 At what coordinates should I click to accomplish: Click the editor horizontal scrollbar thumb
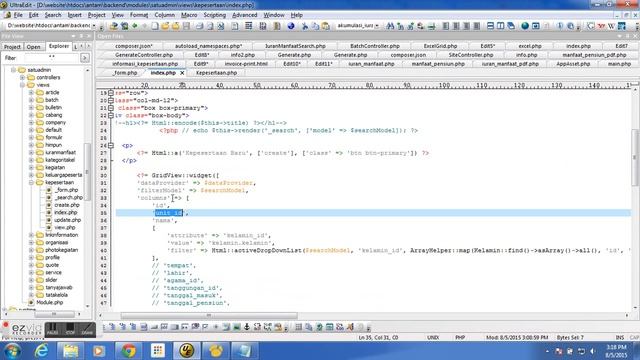coord(209,316)
